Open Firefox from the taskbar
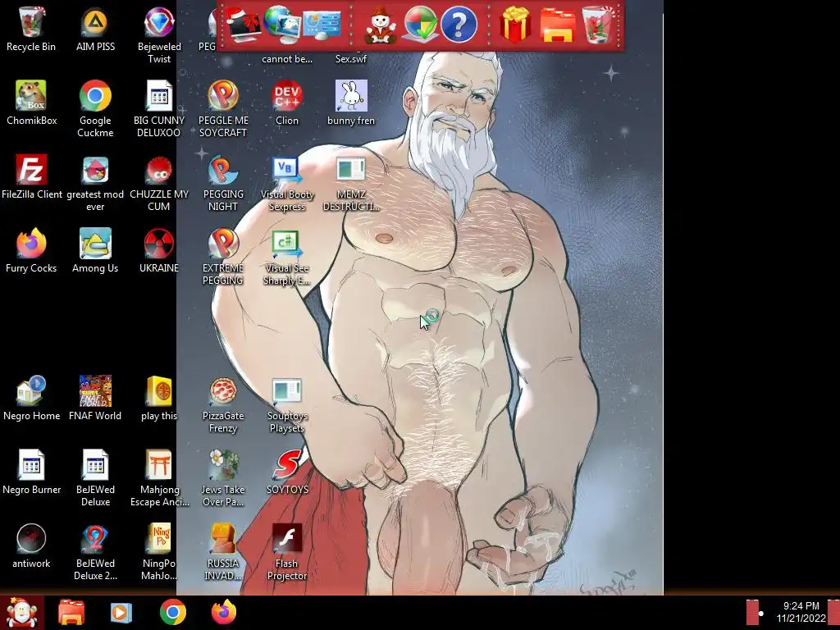The height and width of the screenshot is (630, 840). click(224, 612)
